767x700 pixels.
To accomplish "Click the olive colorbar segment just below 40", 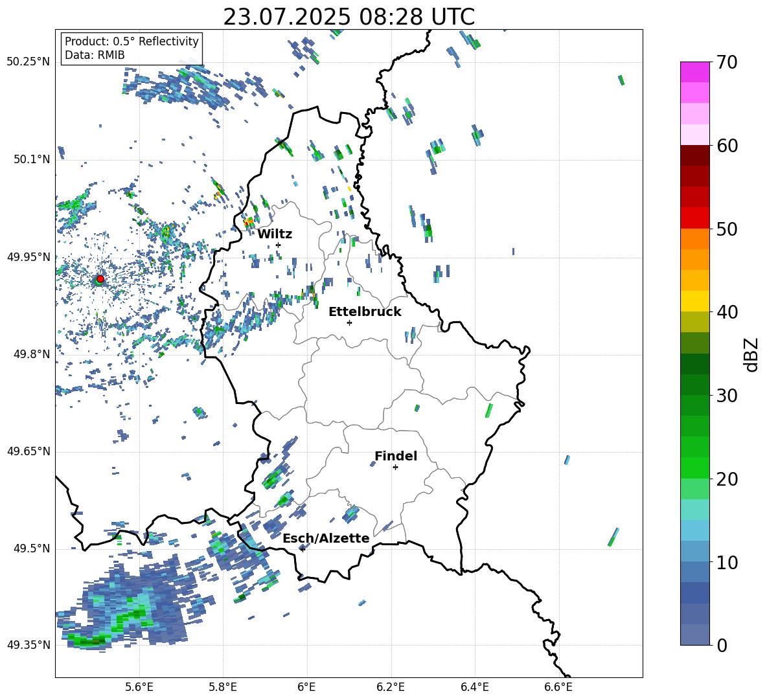I will pyautogui.click(x=695, y=322).
